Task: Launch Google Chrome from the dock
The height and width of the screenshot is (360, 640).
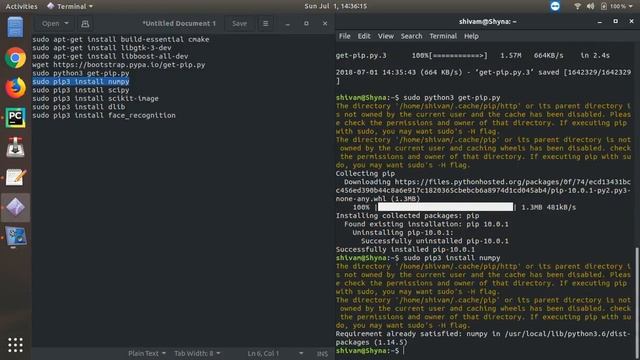Action: coord(15,58)
